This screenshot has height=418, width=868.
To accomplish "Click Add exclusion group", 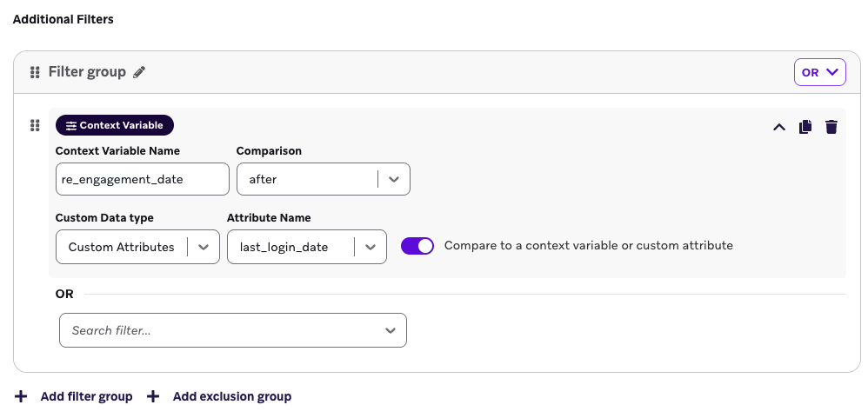I will tap(231, 396).
